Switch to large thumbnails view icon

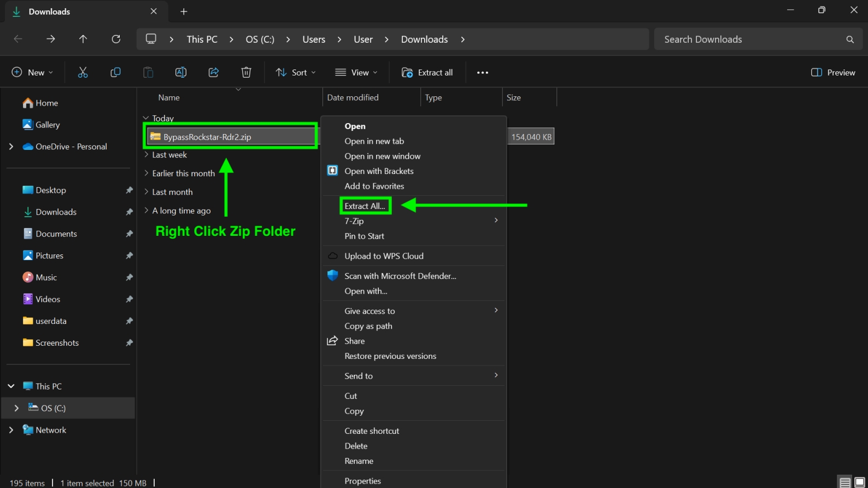[859, 482]
